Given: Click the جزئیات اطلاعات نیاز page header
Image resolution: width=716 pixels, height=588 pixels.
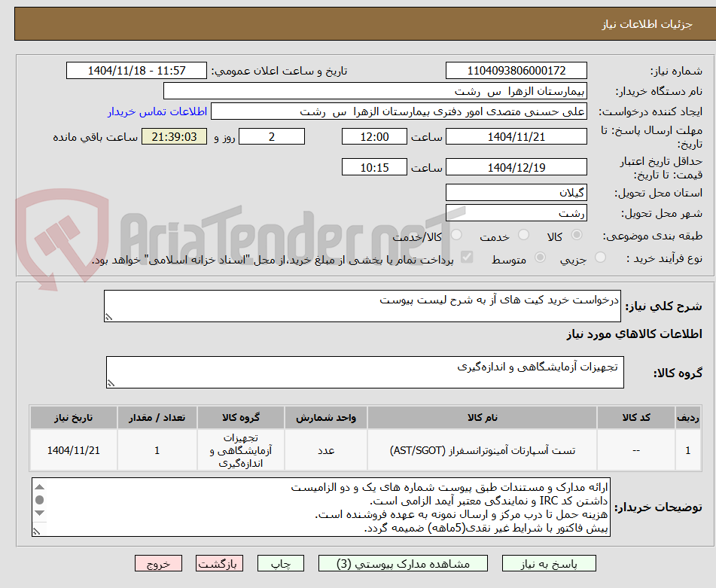Looking at the screenshot, I should tap(647, 24).
